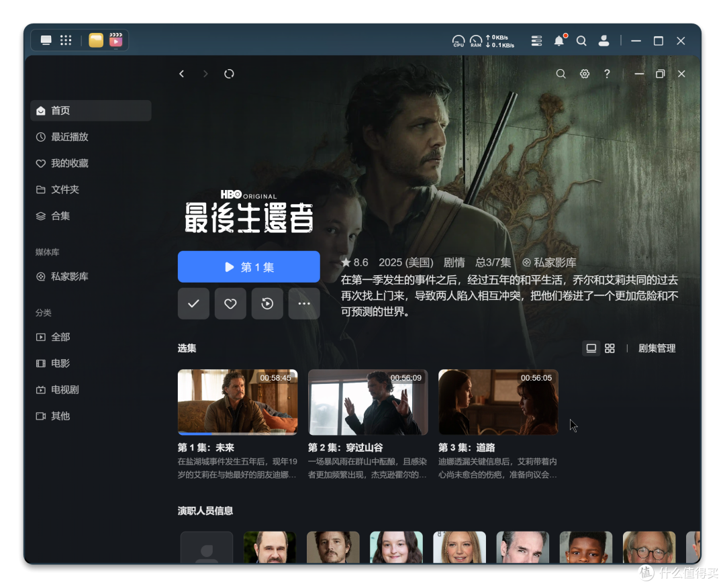Go back with the left arrow
Viewport: 725px width, 588px height.
[182, 74]
